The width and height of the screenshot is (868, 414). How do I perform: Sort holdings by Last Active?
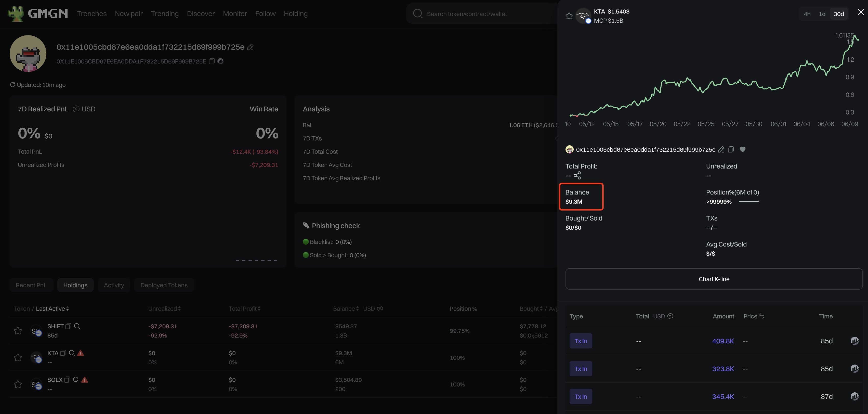point(52,308)
